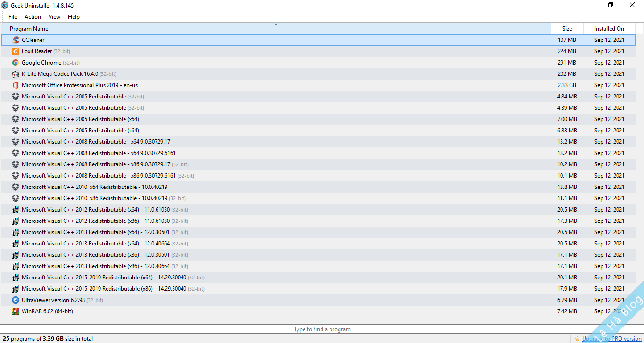644x343 pixels.
Task: Click the Geek Uninstaller icon in title bar
Action: coord(5,5)
